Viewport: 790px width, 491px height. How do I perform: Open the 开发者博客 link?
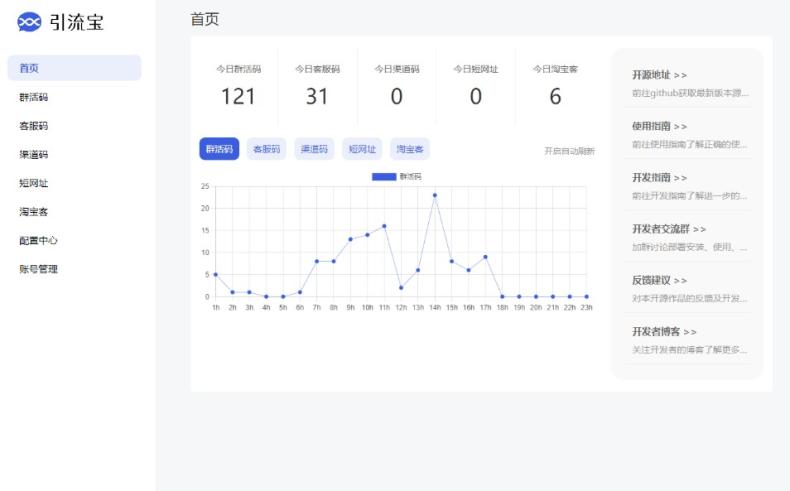tap(665, 332)
